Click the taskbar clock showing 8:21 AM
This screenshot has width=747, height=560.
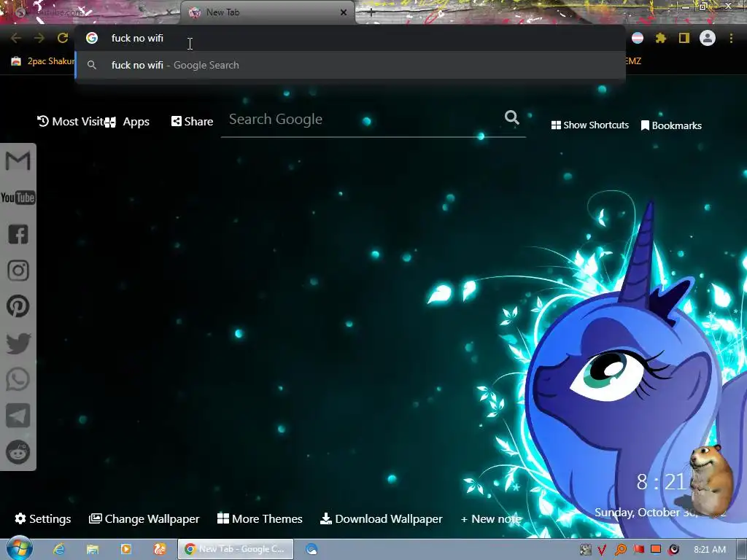pos(709,550)
